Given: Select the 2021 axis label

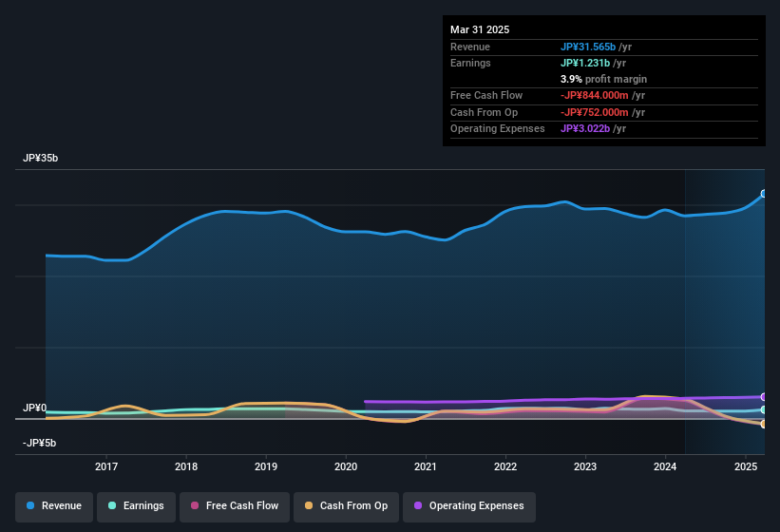Looking at the screenshot, I should [x=426, y=466].
